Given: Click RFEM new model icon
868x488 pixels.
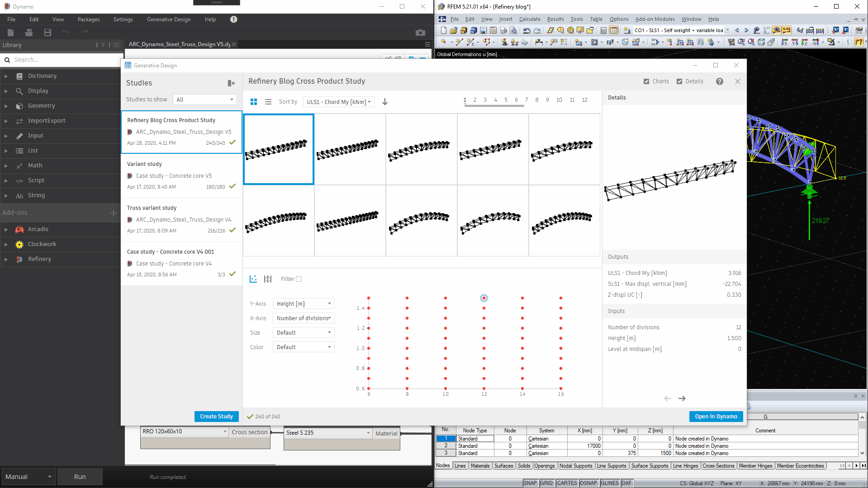Looking at the screenshot, I should [444, 30].
